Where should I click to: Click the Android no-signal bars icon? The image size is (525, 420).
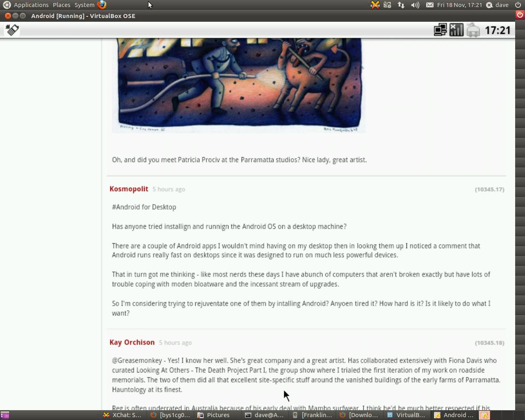pyautogui.click(x=457, y=30)
